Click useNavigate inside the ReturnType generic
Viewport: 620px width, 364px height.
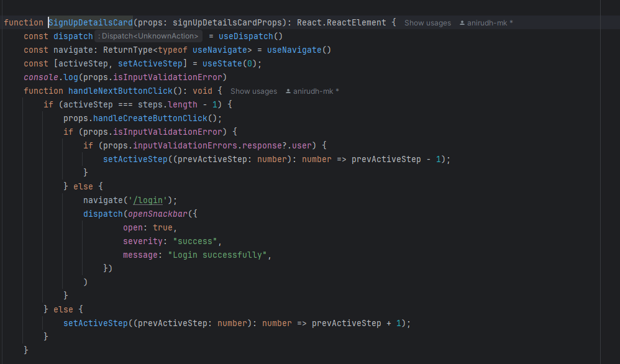(220, 50)
